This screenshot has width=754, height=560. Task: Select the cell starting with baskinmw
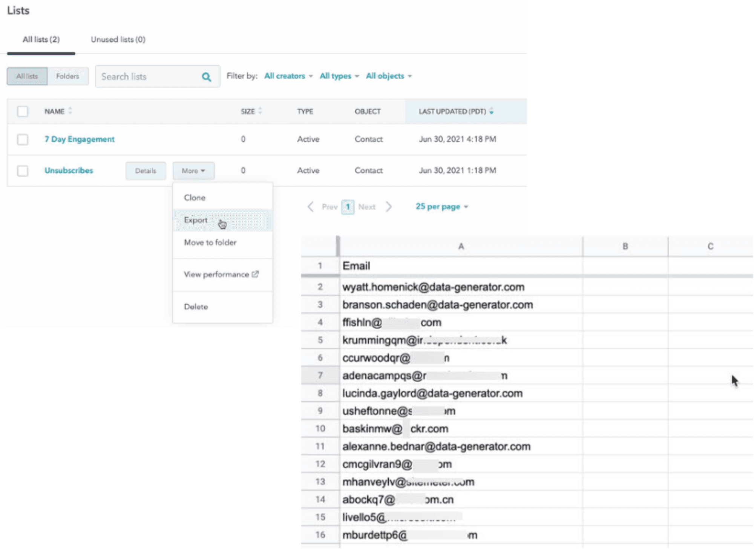(461, 429)
